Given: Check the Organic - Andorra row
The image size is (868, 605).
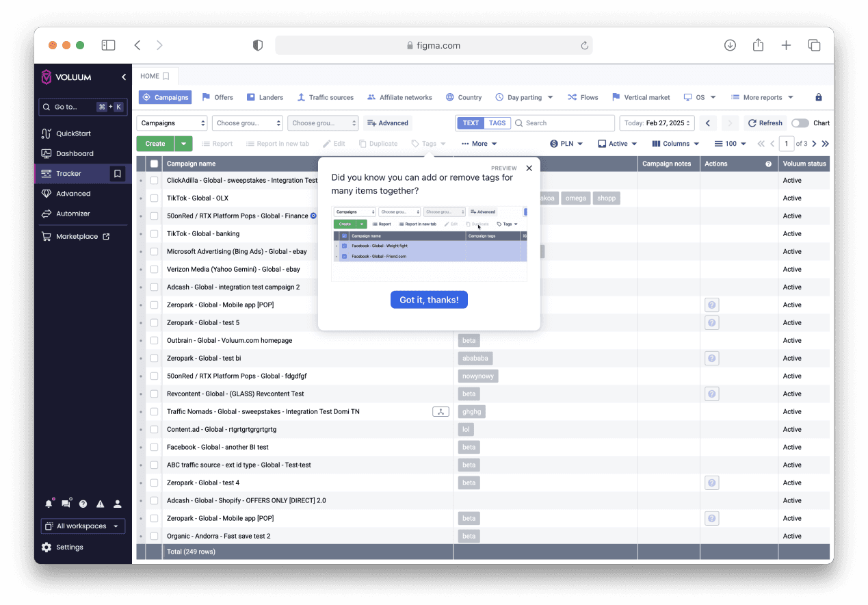Looking at the screenshot, I should 154,537.
